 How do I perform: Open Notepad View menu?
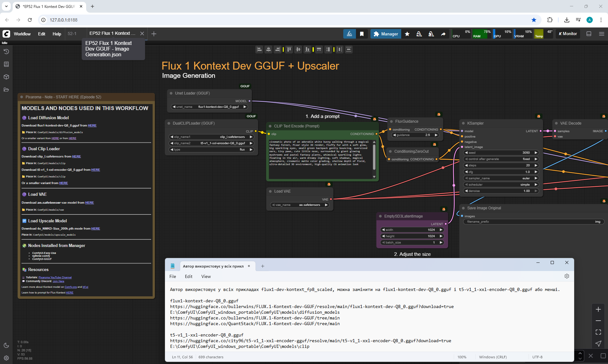pos(206,276)
